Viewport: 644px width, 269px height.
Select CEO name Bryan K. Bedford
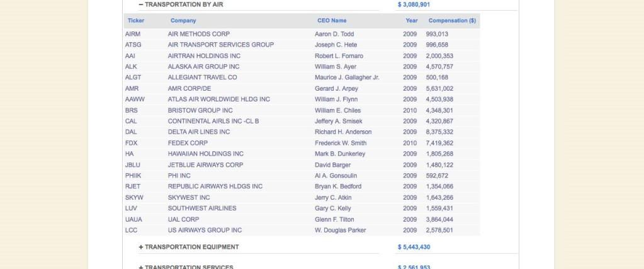[x=338, y=186]
